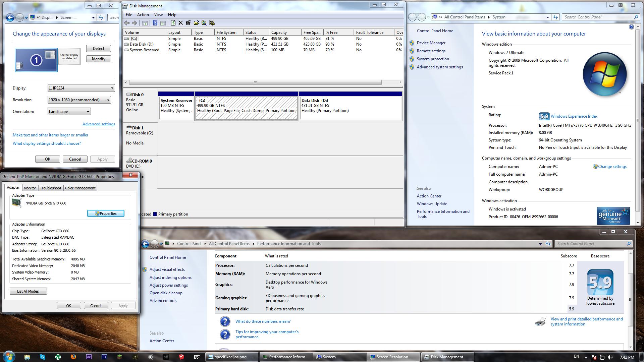
Task: Click show/hide console tree icon in Disk Management toolbar
Action: tap(145, 23)
